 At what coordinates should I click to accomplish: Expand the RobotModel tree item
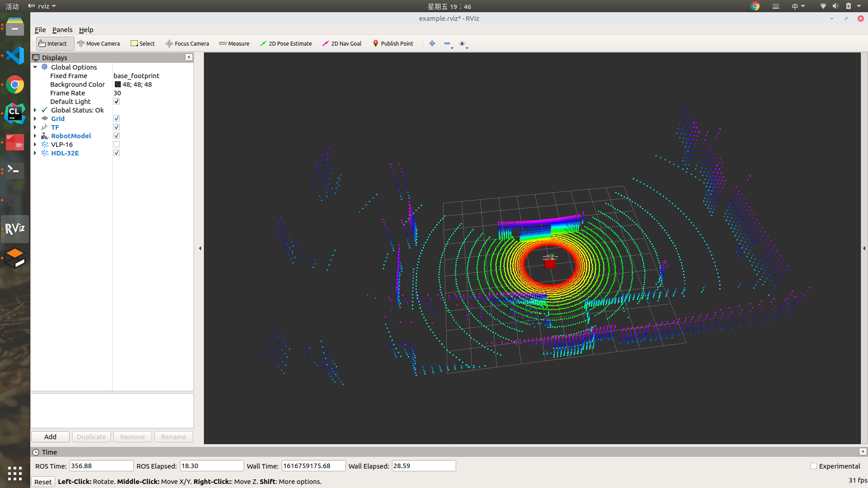(35, 136)
